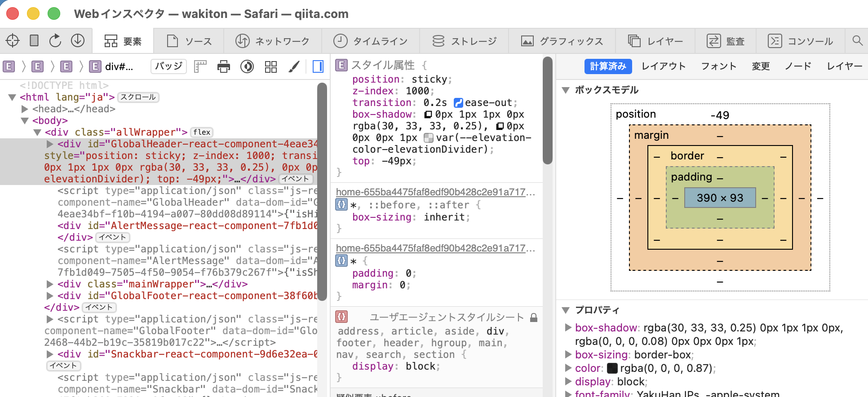
Task: Open the コンソール tab
Action: pyautogui.click(x=801, y=41)
